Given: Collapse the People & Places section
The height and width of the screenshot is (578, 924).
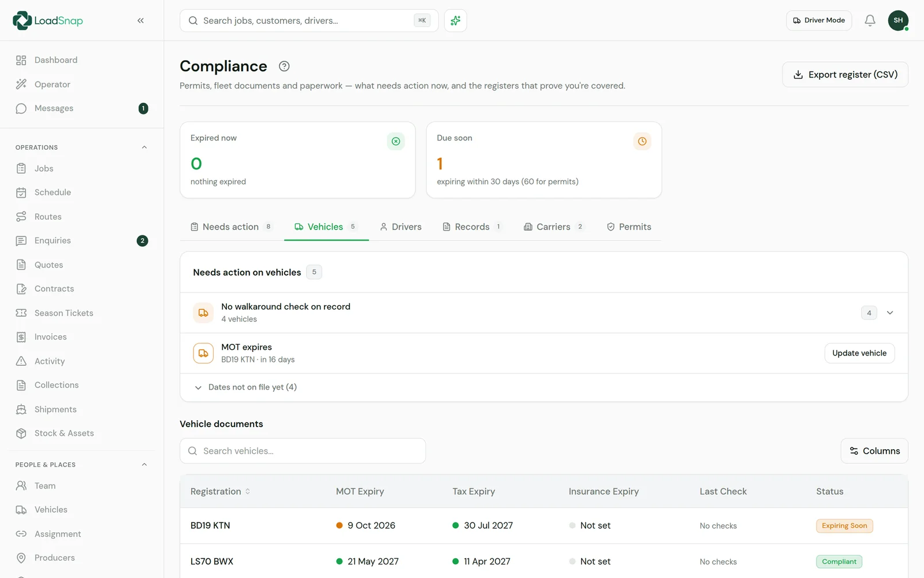Looking at the screenshot, I should [x=144, y=465].
